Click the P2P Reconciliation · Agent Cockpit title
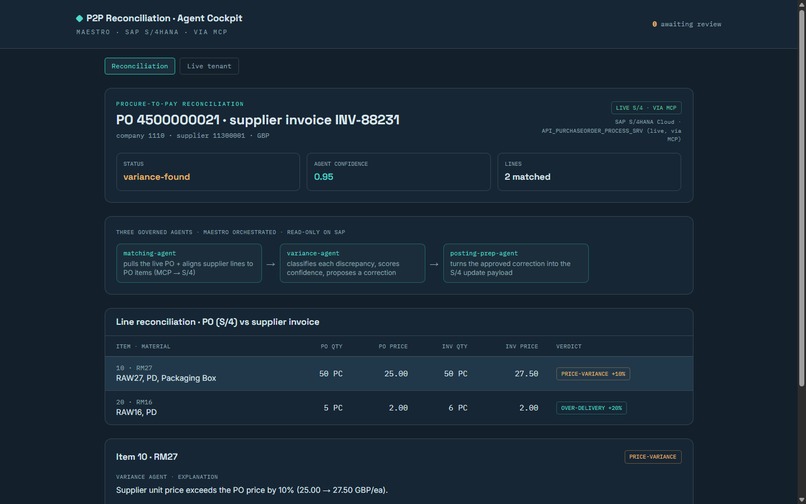 164,18
